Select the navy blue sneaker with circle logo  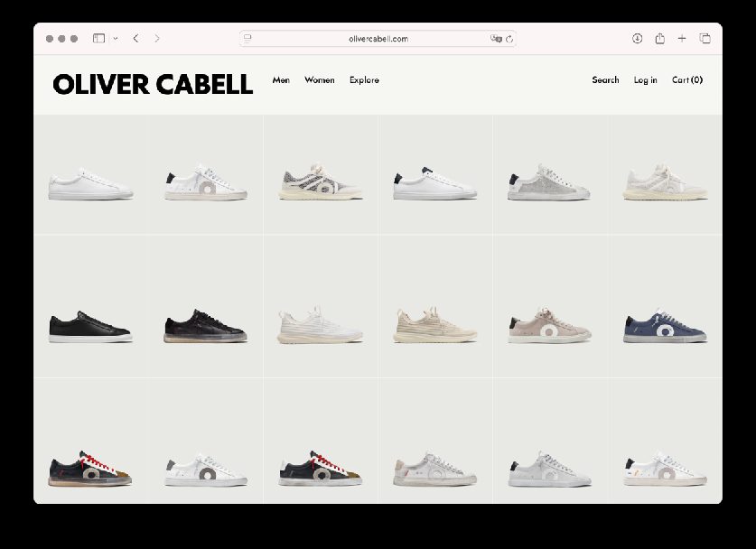click(x=665, y=326)
